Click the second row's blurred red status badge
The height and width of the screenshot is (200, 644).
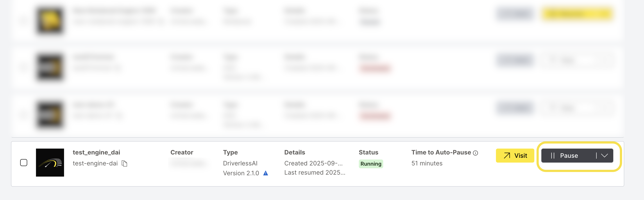[375, 68]
